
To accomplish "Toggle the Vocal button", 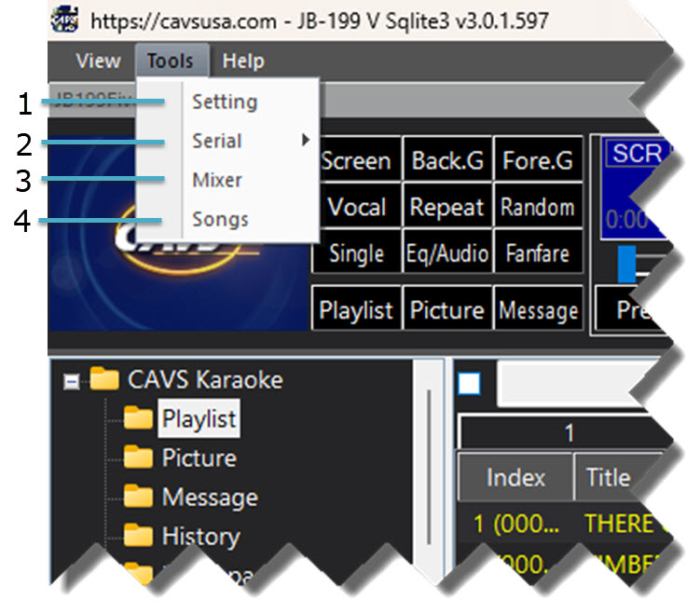I will (x=356, y=207).
